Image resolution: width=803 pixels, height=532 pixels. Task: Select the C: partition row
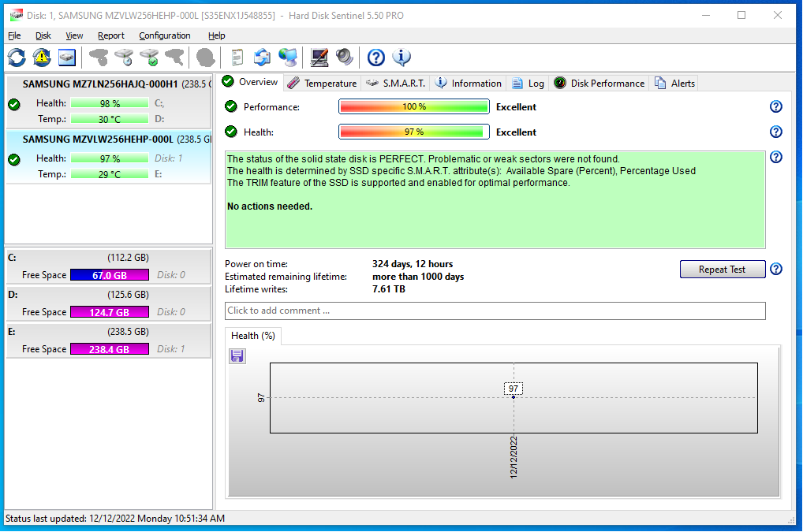tap(108, 266)
